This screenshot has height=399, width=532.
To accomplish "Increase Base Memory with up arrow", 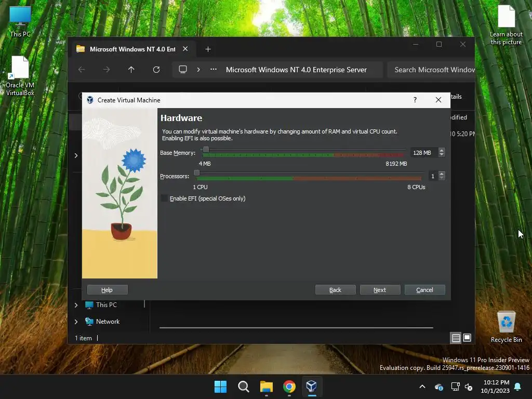I will (x=442, y=150).
